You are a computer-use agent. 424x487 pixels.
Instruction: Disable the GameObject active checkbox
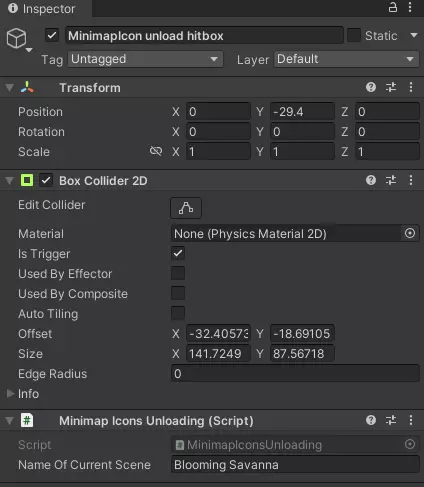click(52, 35)
